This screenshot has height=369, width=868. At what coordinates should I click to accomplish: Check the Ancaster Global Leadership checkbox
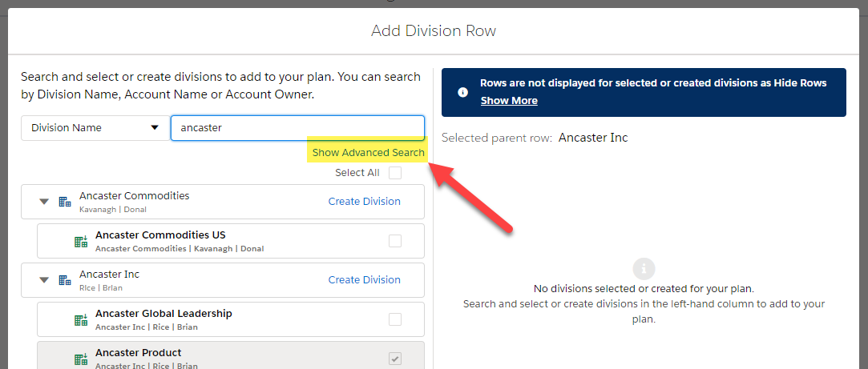tap(394, 319)
